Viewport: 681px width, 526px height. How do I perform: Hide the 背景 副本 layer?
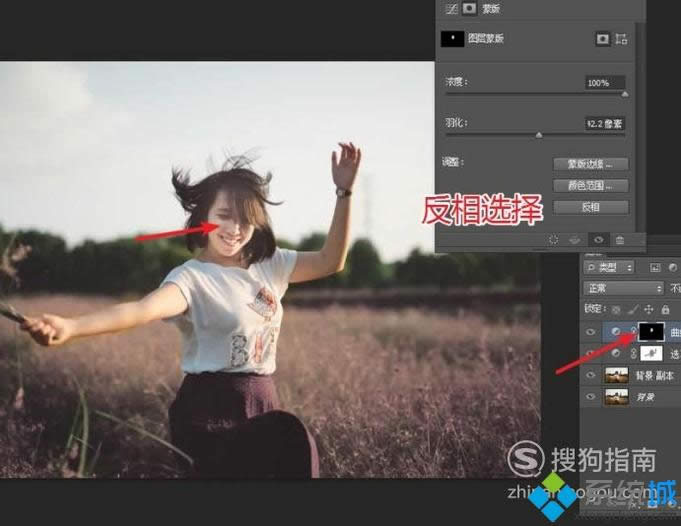click(590, 375)
